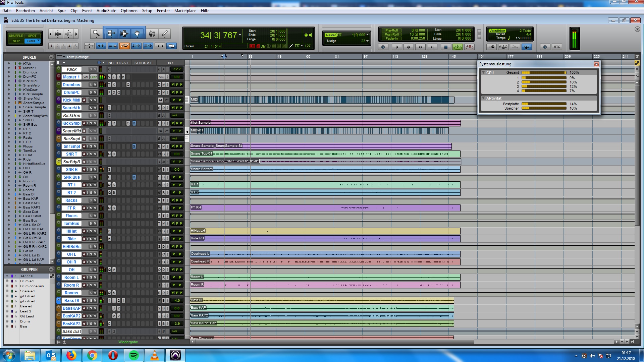Solo the Drumbus track
Screen dimensions: 644x362
click(91, 85)
